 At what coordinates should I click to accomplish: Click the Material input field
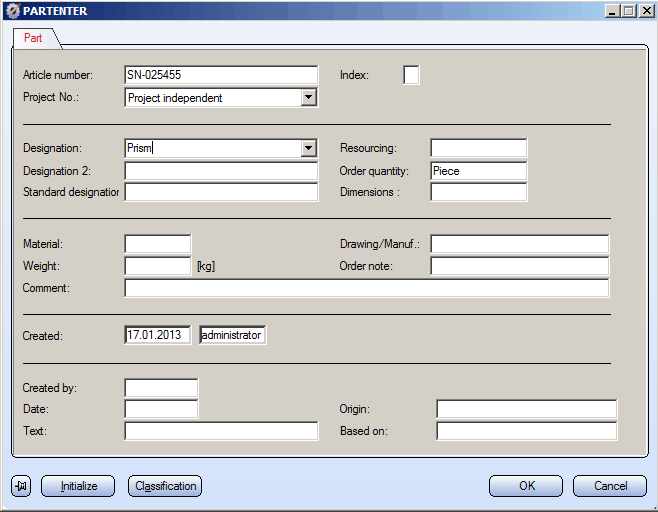(158, 244)
